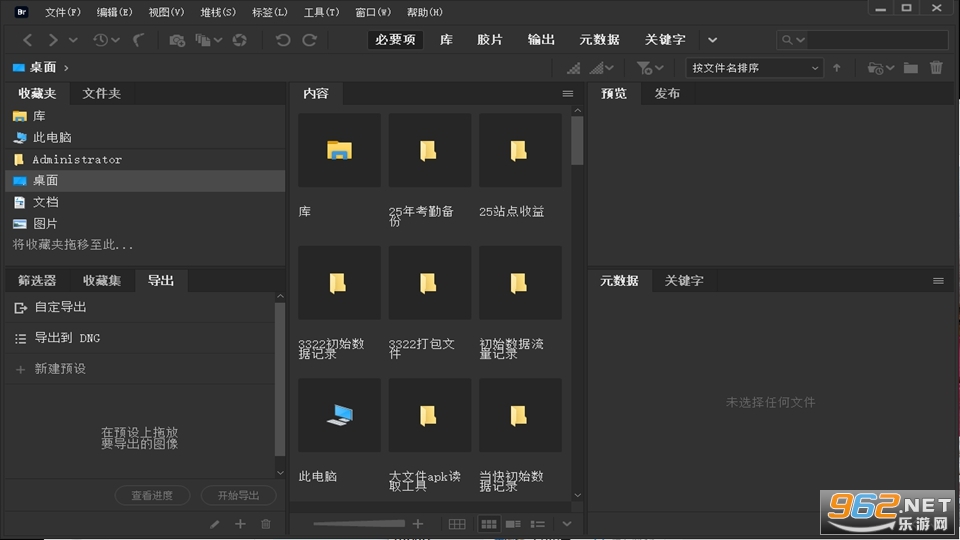Image resolution: width=960 pixels, height=540 pixels.
Task: Open the 文件(F) menu
Action: coord(62,12)
